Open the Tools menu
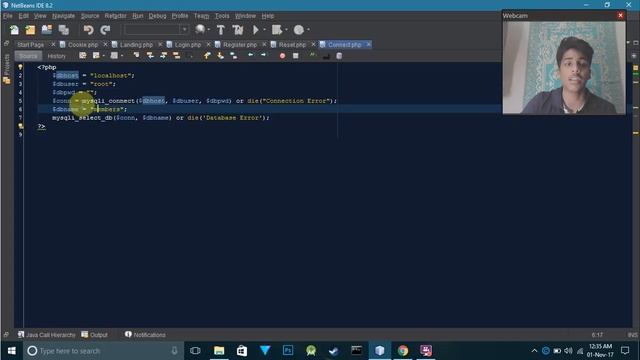This screenshot has height=360, width=640. pos(222,16)
